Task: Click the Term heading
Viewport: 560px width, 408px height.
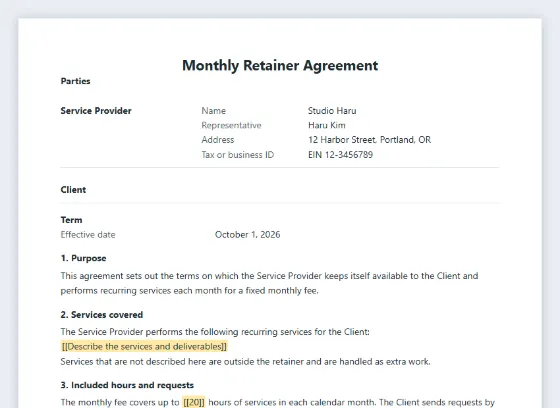Action: pyautogui.click(x=71, y=220)
